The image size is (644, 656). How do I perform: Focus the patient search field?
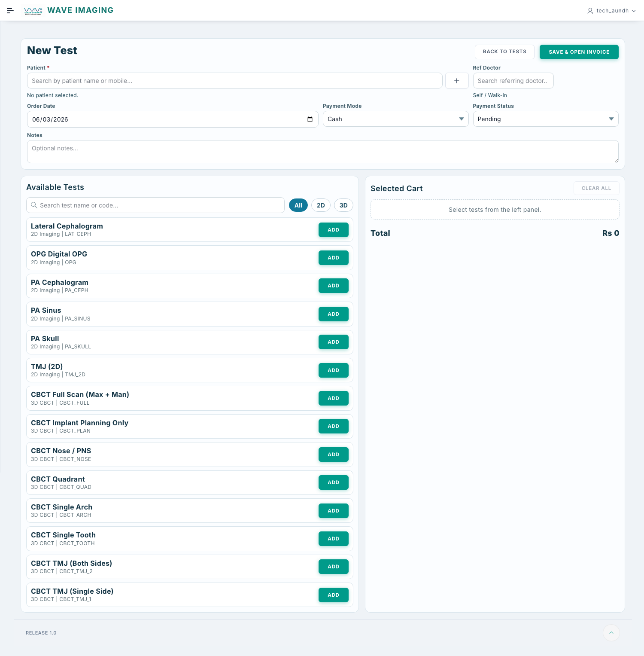coord(234,81)
